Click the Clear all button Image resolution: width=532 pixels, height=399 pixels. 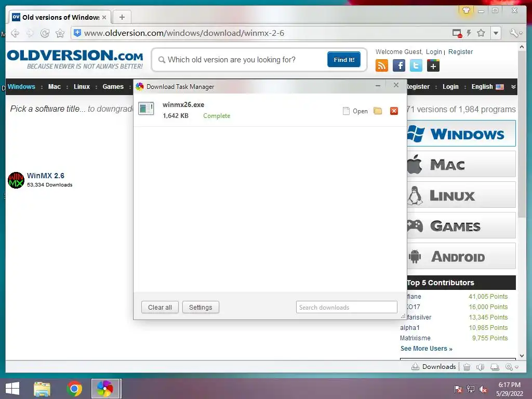pos(160,307)
